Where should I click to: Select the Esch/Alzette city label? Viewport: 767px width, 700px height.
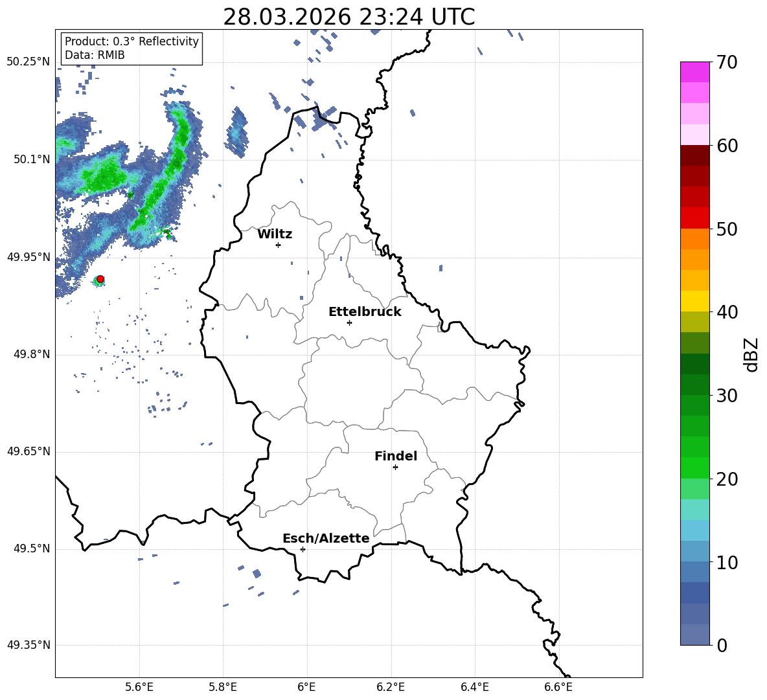[x=326, y=538]
